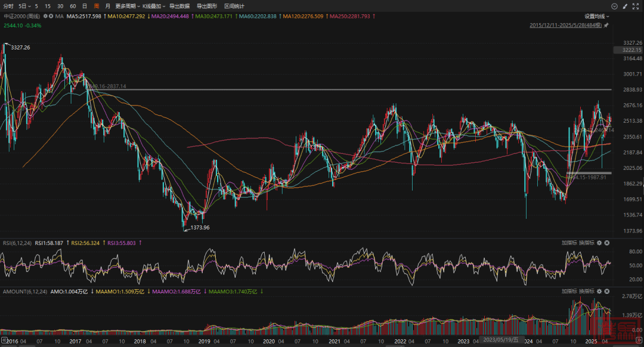Click 加指标 in the RSI panel
The height and width of the screenshot is (347, 644).
[x=569, y=243]
